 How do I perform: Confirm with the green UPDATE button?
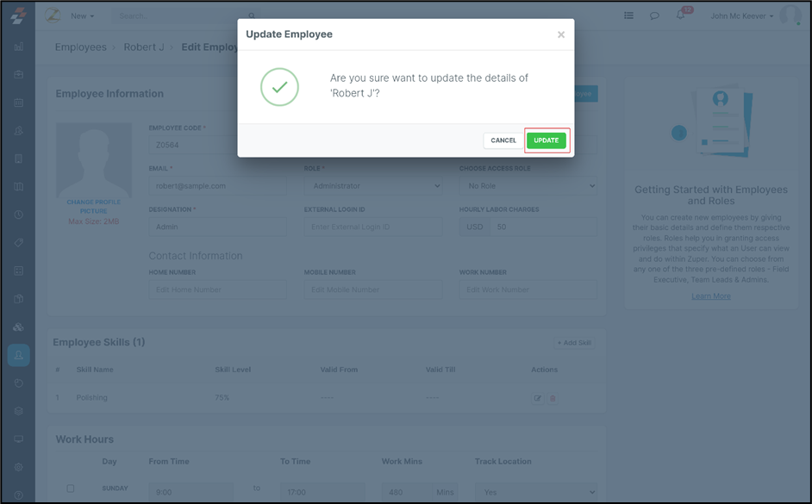(547, 140)
